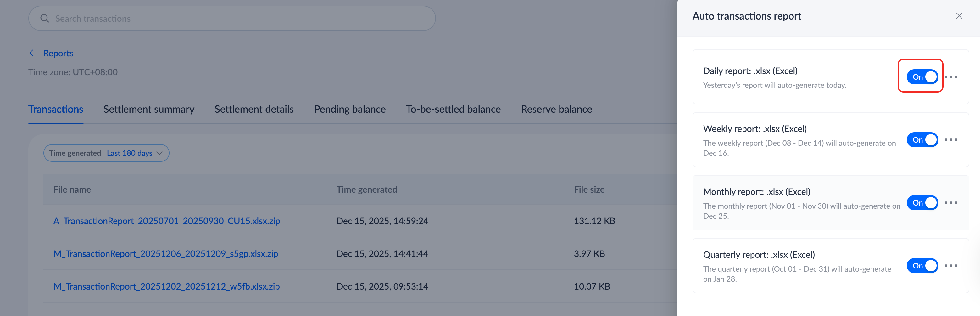Expand the Time generated Last 180 days filter
The image size is (980, 316).
[106, 153]
